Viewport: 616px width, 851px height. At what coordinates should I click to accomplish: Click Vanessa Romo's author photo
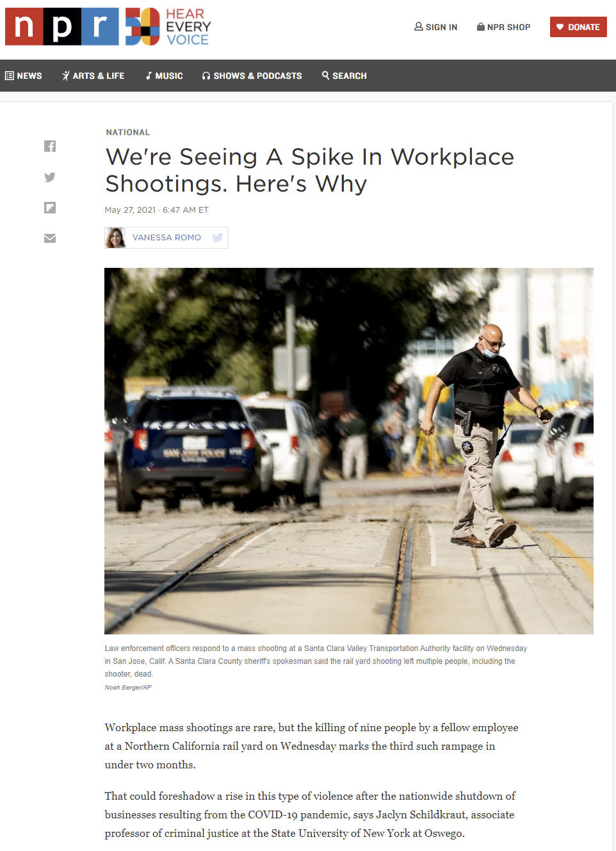pyautogui.click(x=115, y=238)
